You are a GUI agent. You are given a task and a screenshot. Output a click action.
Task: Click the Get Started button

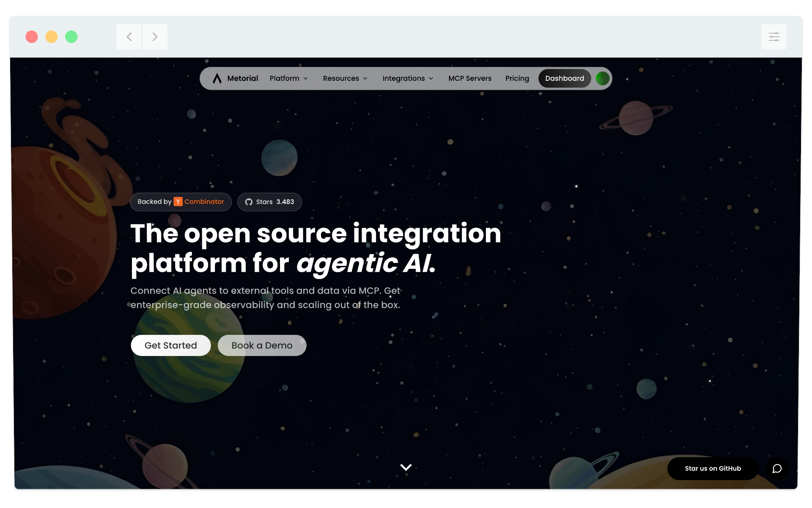click(x=170, y=345)
